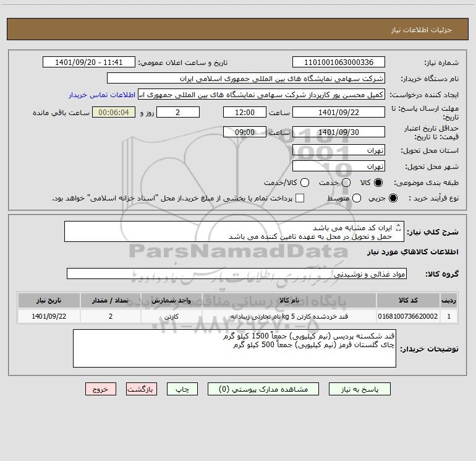The width and height of the screenshot is (476, 461).
Task: Click the price validity date 1401/09/30 field
Action: [x=339, y=132]
